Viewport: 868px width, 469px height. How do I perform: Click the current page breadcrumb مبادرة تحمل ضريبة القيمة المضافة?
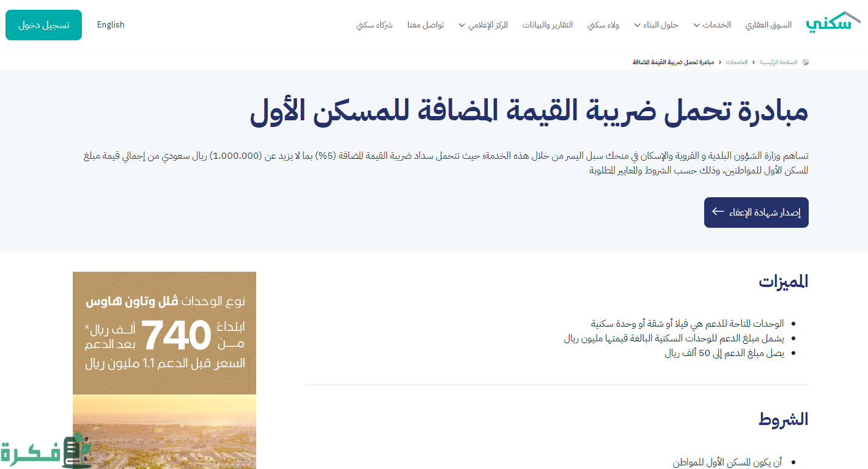(673, 62)
